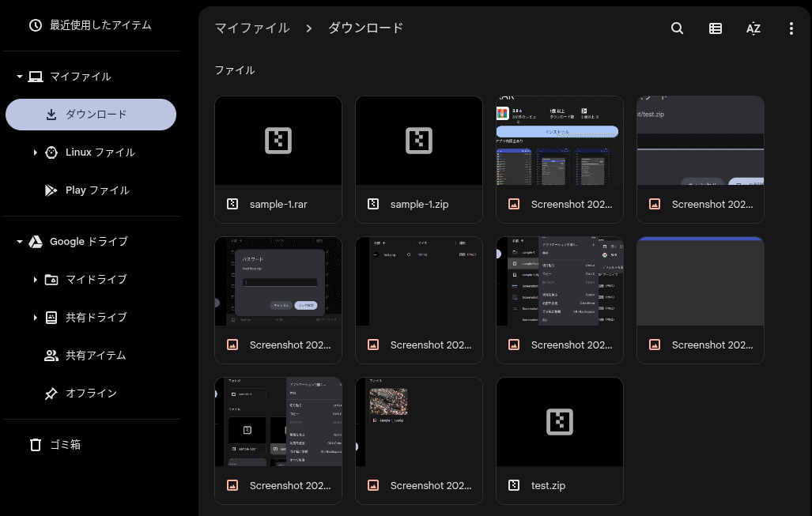Switch to list view using the list icon
The height and width of the screenshot is (516, 812).
[x=715, y=28]
